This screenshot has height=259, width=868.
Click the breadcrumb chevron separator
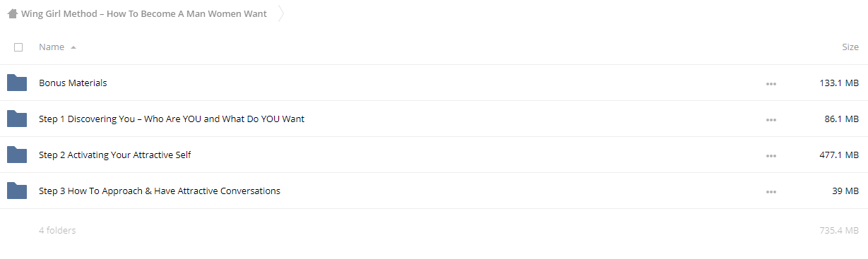pos(281,13)
